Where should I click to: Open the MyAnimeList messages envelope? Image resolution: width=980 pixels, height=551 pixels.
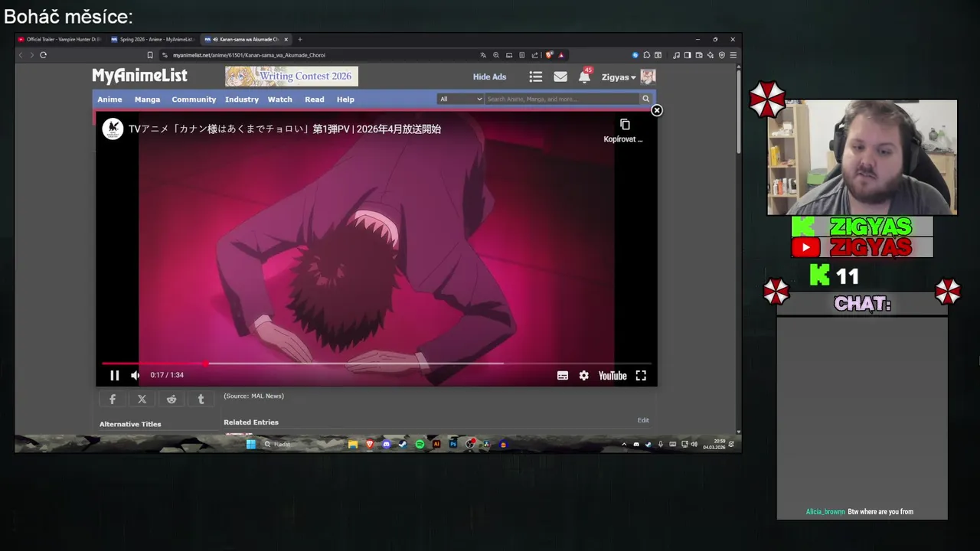(x=560, y=77)
